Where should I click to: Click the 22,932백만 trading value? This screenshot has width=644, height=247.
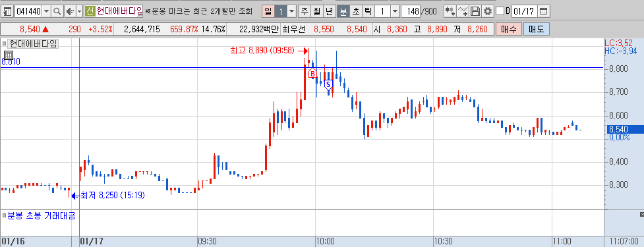click(x=259, y=30)
